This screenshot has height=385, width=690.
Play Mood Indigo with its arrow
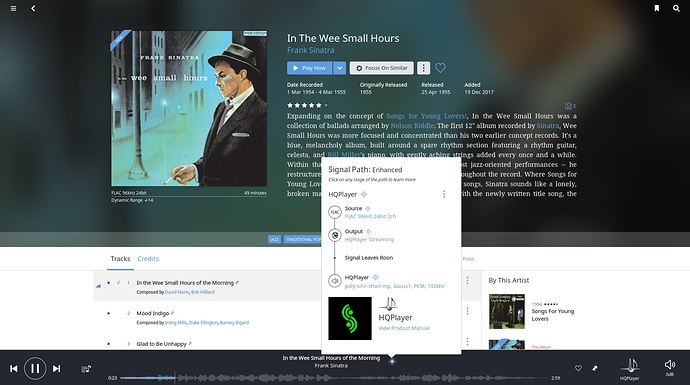tap(109, 313)
